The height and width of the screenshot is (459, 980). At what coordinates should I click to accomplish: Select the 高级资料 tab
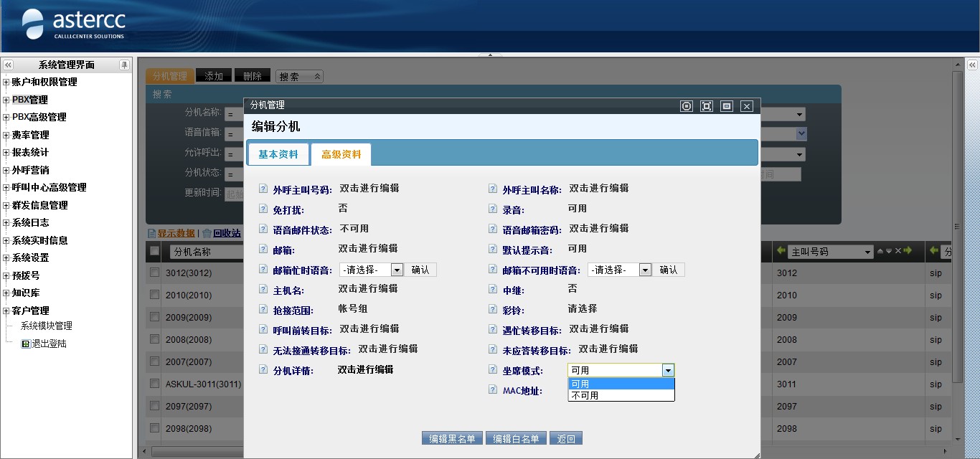tap(341, 154)
